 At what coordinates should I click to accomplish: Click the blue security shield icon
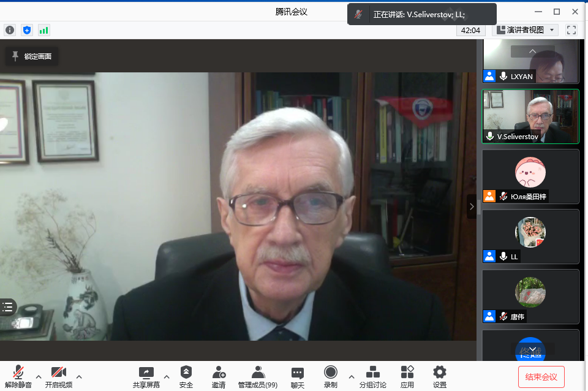[27, 29]
